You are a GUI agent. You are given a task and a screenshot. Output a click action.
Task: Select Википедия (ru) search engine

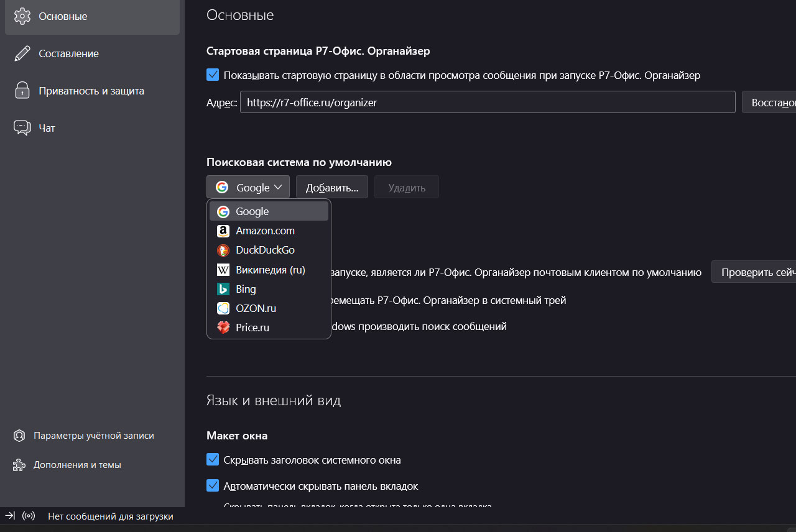click(x=269, y=270)
